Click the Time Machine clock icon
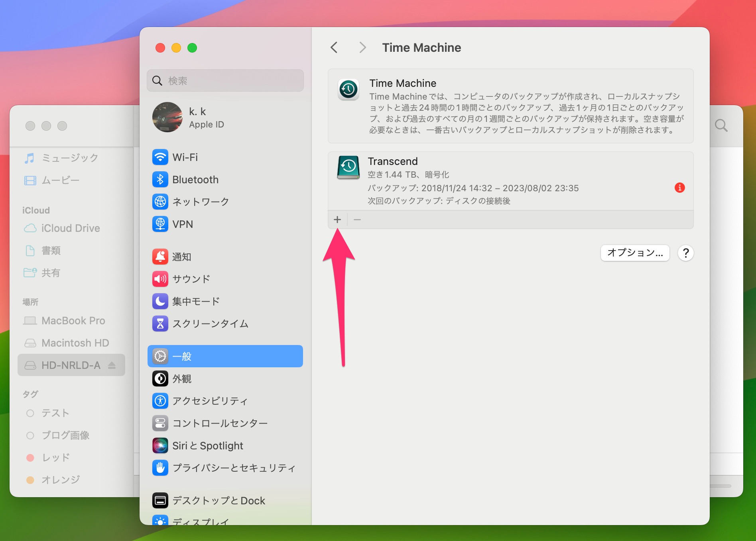 (348, 89)
